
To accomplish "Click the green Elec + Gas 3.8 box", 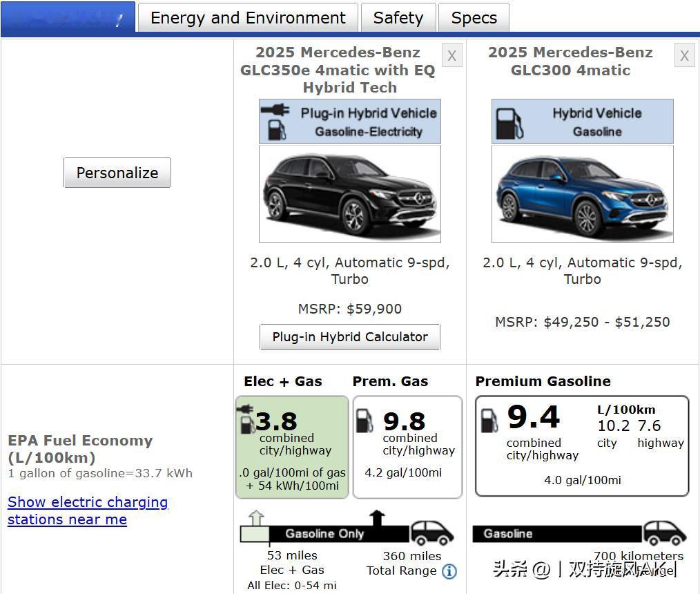I will click(x=292, y=447).
